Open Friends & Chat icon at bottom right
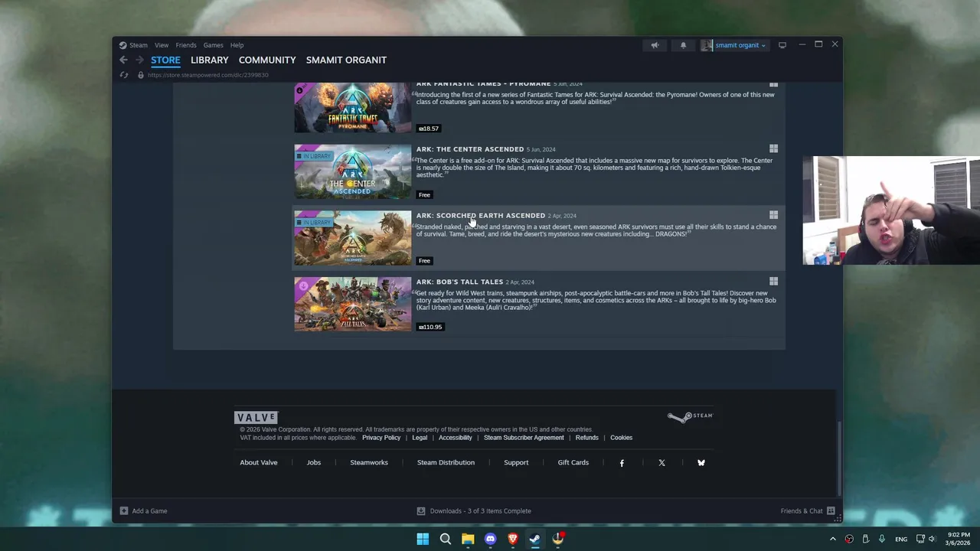Screen dimensions: 980x551 (x=831, y=511)
